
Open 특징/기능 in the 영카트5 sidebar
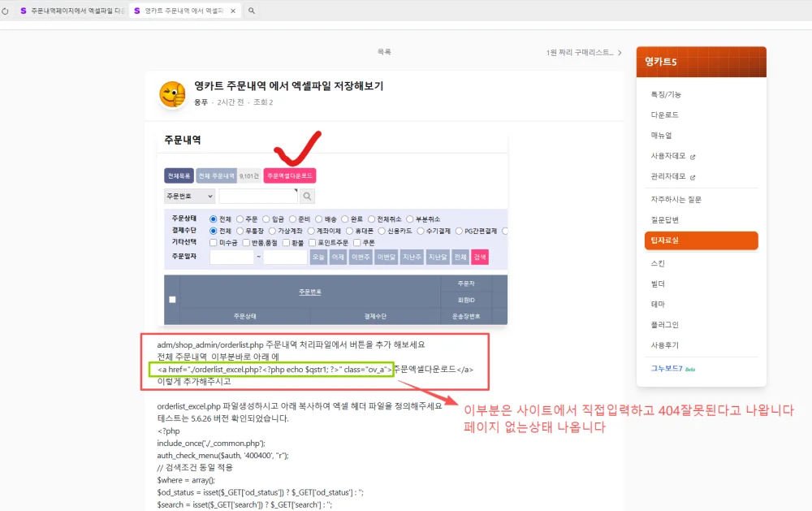point(666,94)
